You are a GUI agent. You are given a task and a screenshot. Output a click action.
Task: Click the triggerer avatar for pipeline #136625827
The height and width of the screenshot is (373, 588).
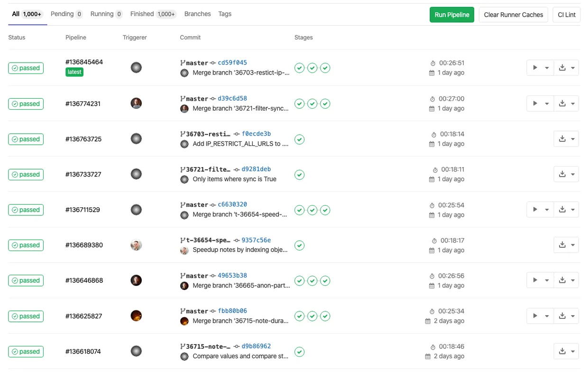136,316
